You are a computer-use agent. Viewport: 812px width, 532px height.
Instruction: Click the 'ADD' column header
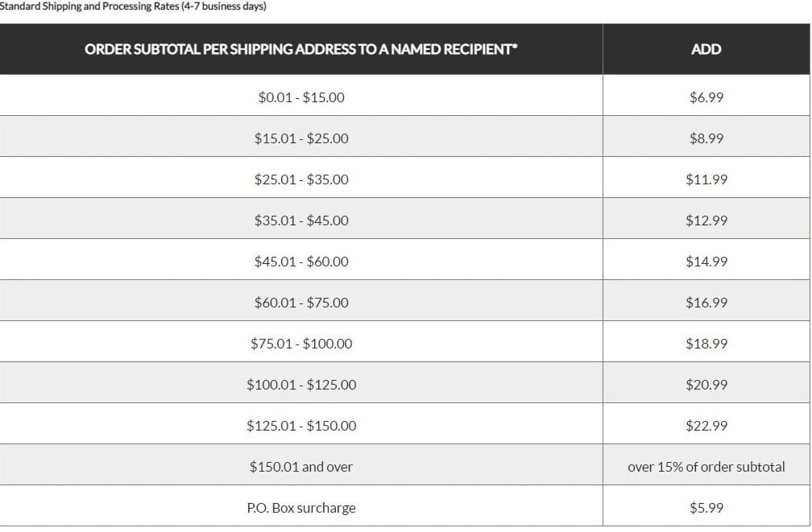[706, 49]
